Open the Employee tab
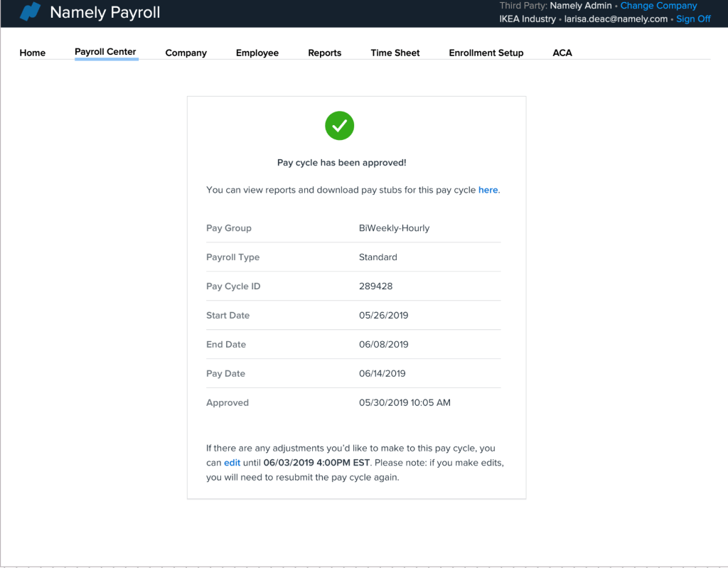 257,53
